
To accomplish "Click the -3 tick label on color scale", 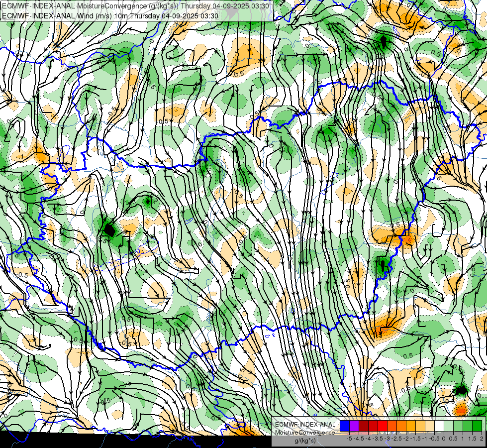I will pos(388,439).
